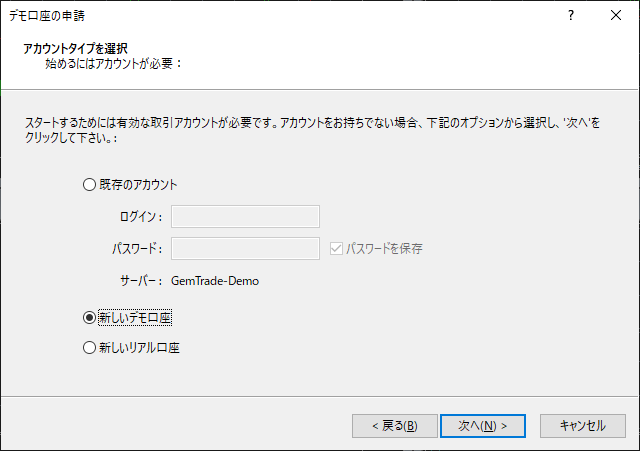640x451 pixels.
Task: Open help with the question mark icon
Action: point(571,16)
